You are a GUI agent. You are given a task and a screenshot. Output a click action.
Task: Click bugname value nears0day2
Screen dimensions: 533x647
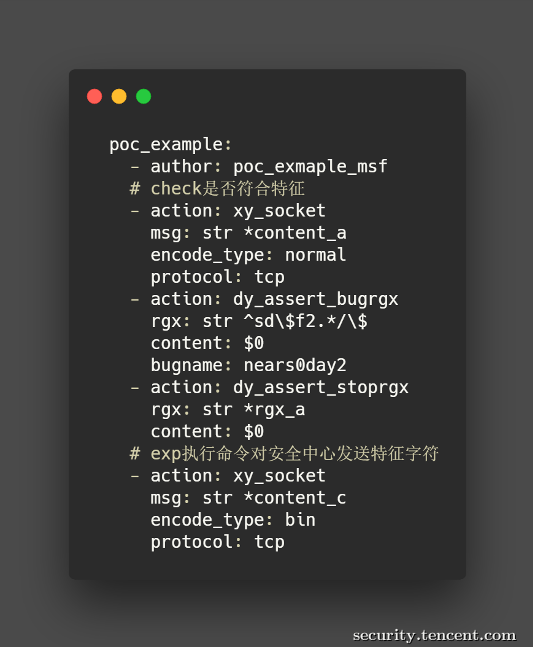(x=295, y=365)
